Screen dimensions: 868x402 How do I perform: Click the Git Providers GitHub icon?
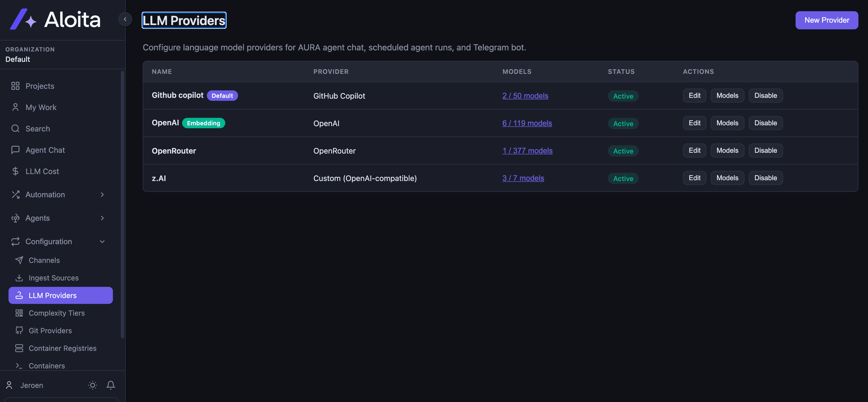[19, 331]
